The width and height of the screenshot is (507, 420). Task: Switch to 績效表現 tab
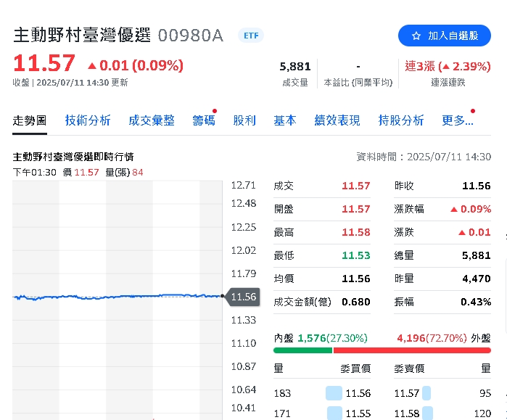click(337, 120)
